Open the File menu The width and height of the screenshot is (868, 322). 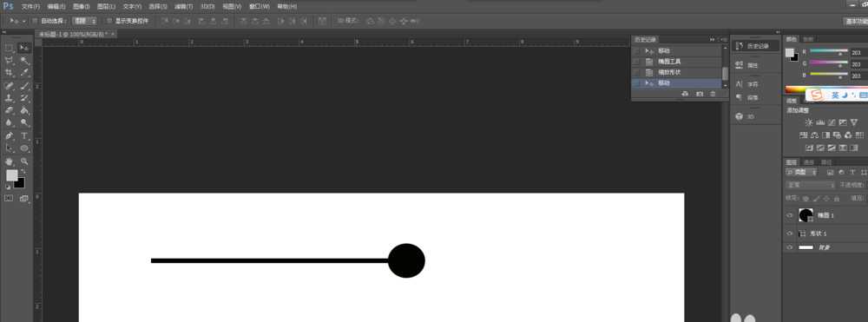tap(30, 7)
